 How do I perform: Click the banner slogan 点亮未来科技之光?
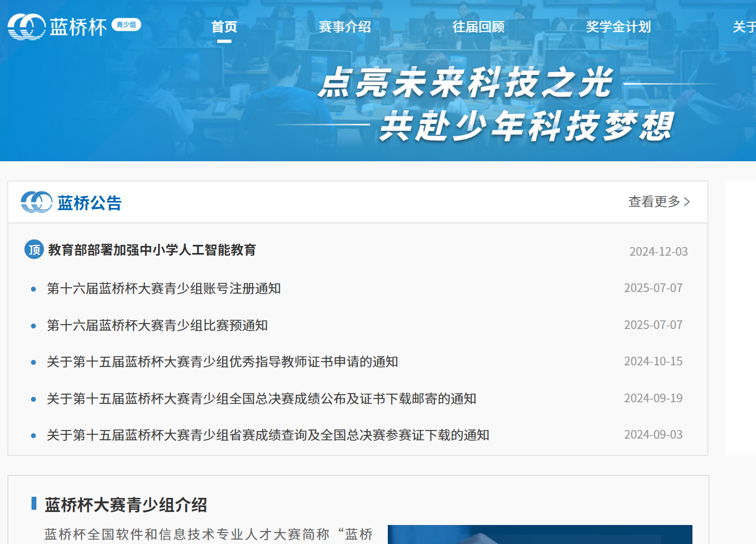(465, 83)
